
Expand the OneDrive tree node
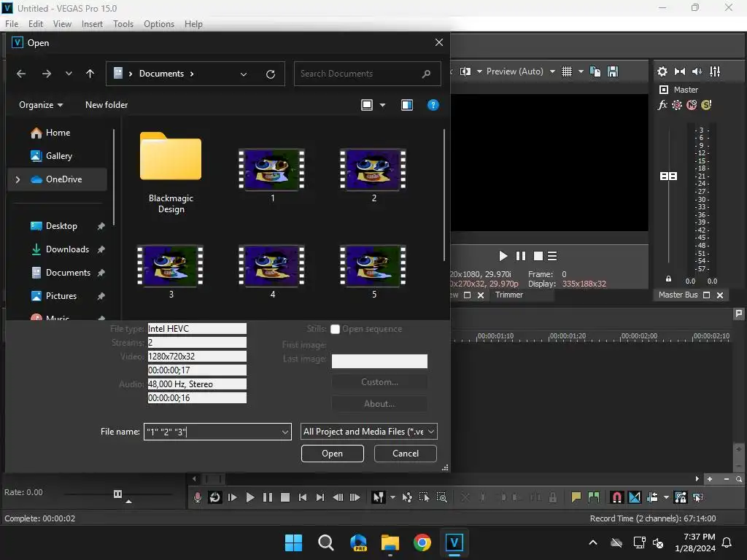[x=18, y=179]
